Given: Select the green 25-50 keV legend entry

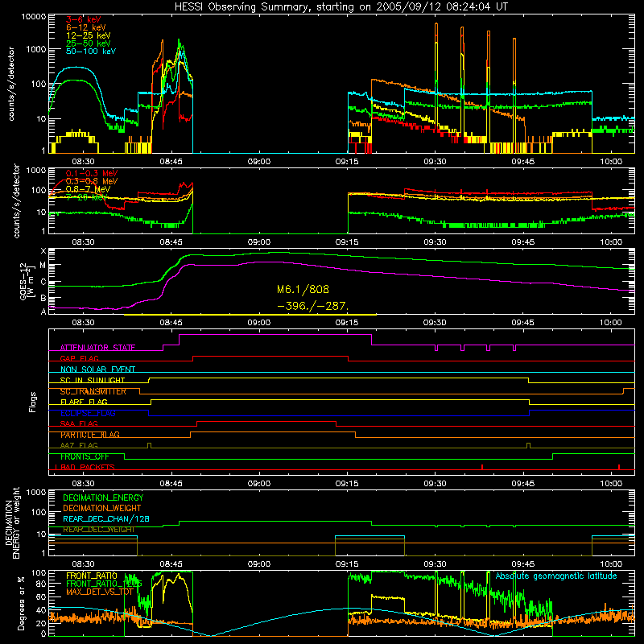Looking at the screenshot, I should tap(89, 43).
